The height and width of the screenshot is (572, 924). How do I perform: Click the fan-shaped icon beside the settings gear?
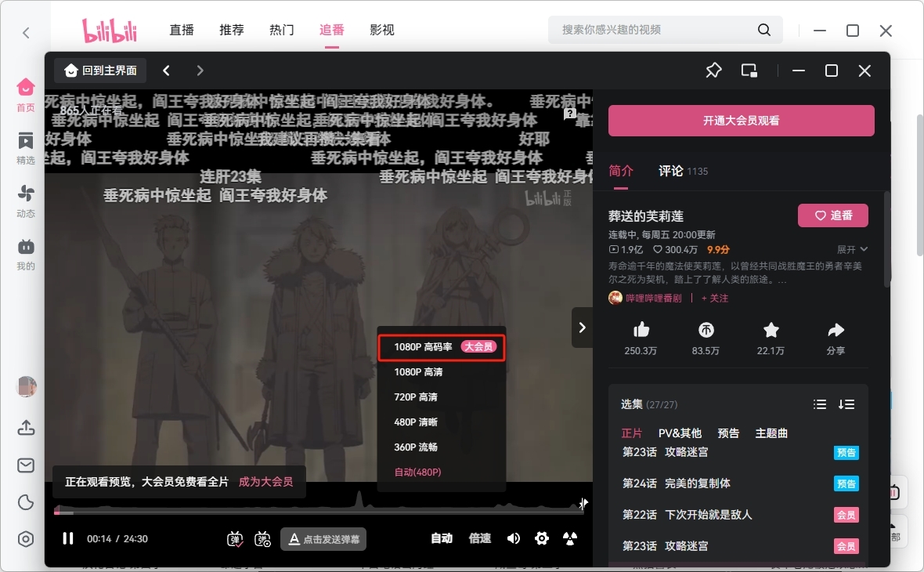coord(570,538)
